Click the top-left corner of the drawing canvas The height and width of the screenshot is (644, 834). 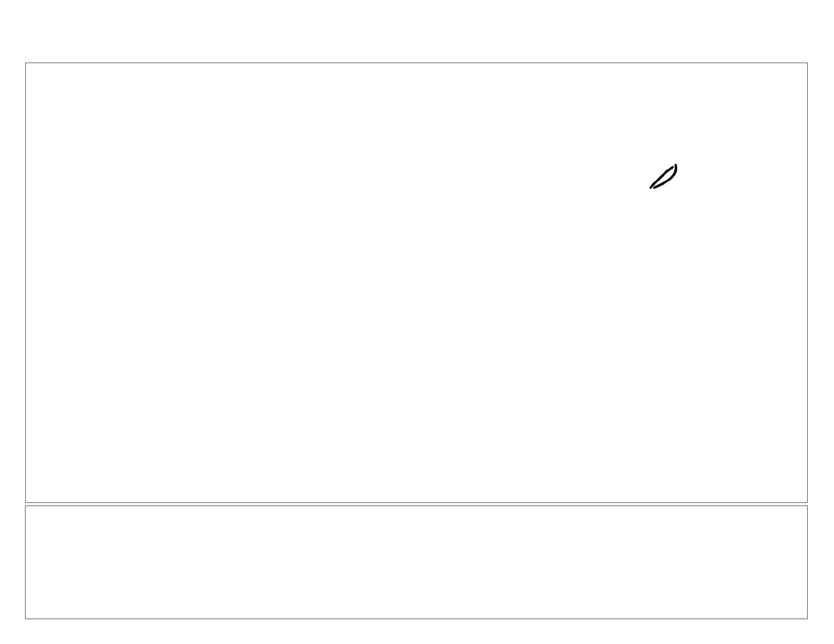point(26,63)
